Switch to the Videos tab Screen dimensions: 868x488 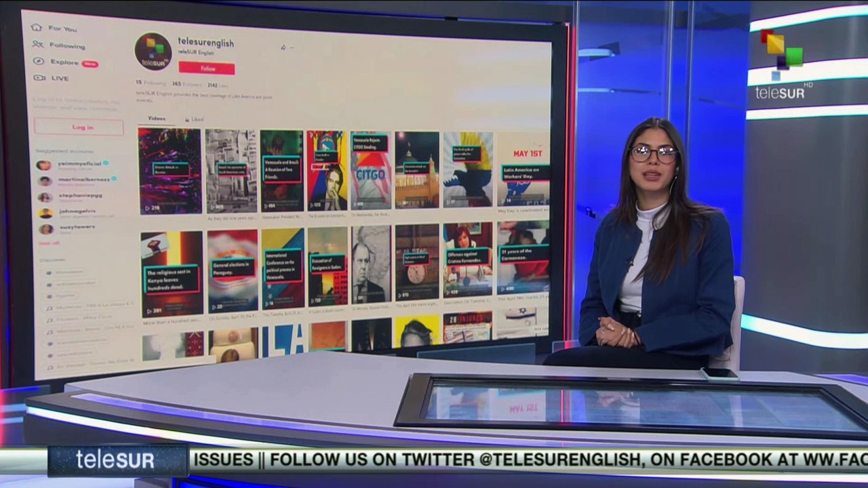157,119
